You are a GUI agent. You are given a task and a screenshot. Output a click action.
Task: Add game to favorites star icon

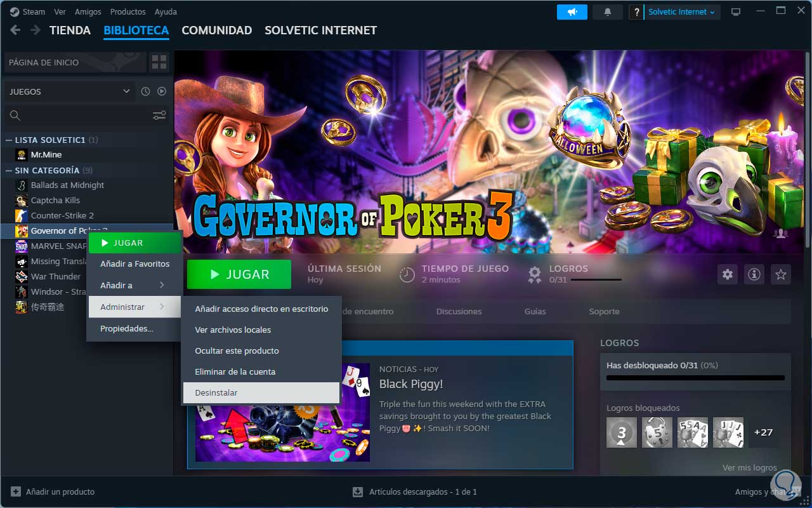pos(781,274)
